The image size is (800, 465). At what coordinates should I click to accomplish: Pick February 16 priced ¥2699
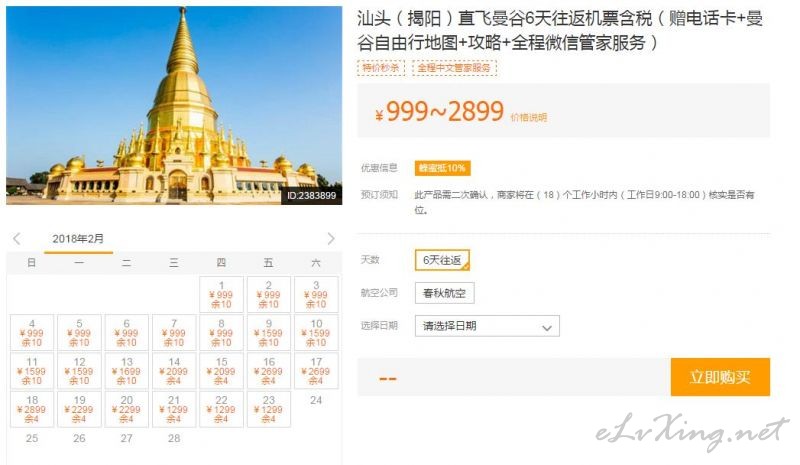268,371
